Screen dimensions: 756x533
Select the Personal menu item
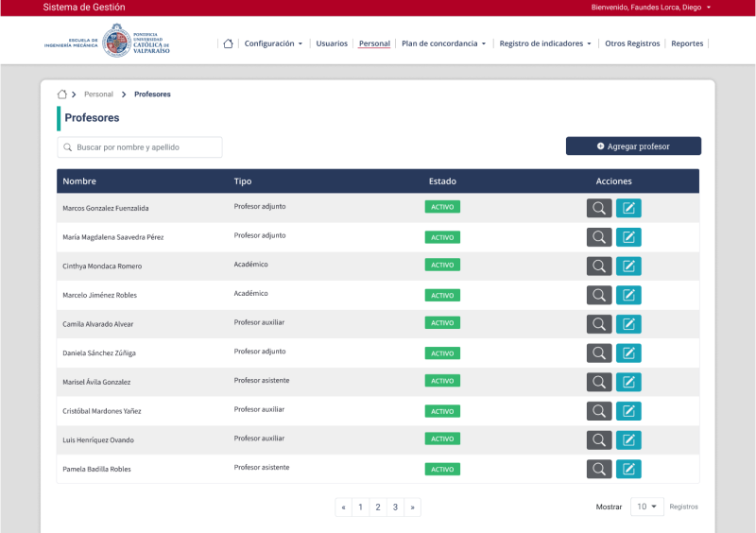(x=374, y=43)
